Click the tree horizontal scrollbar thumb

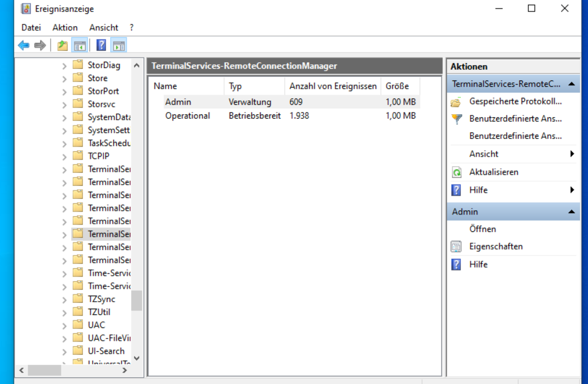[x=44, y=370]
